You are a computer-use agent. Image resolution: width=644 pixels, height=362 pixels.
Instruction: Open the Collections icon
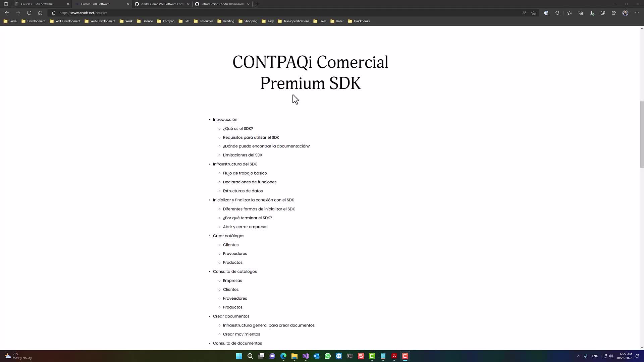coord(581,13)
